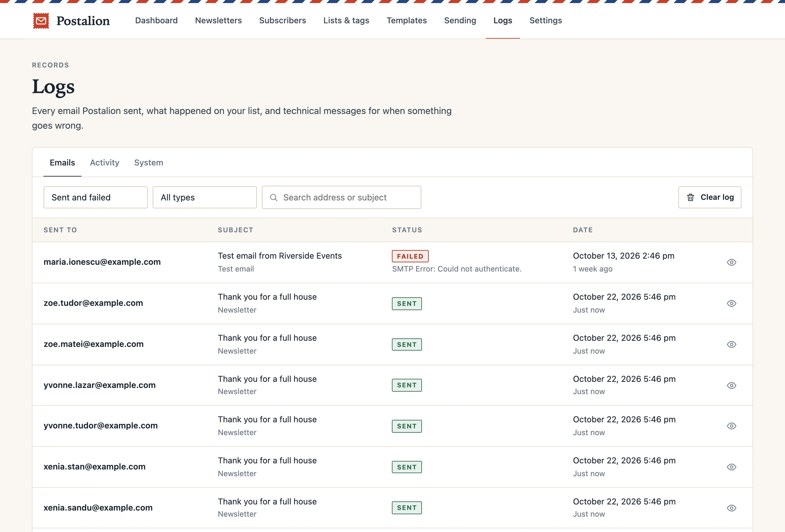785x532 pixels.
Task: Click subject Test email from Riverside Events
Action: [x=280, y=256]
